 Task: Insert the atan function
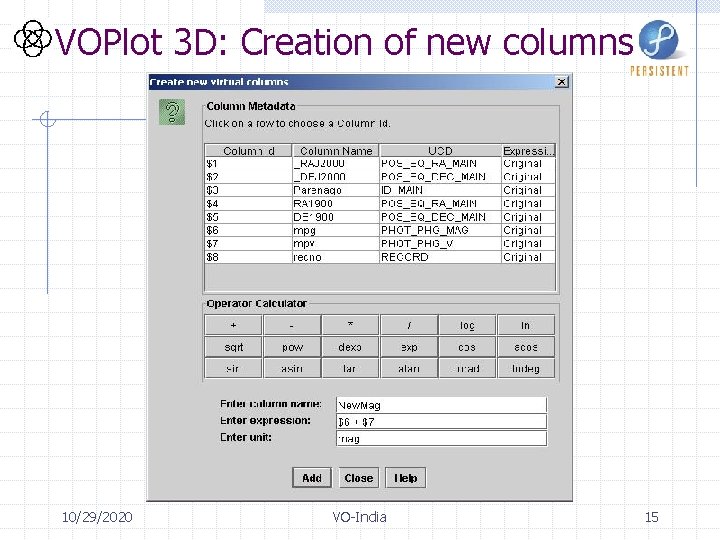[409, 368]
